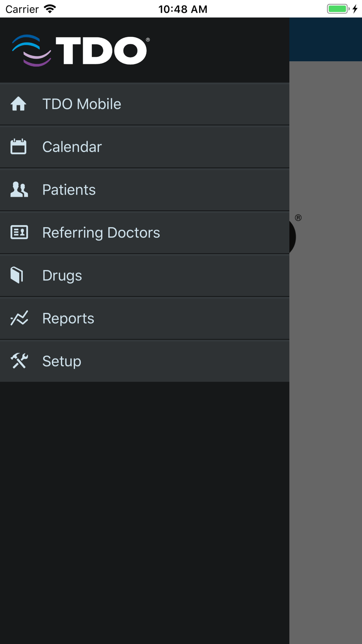Tap the home icon beside TDO Mobile
The height and width of the screenshot is (644, 362).
pos(18,104)
